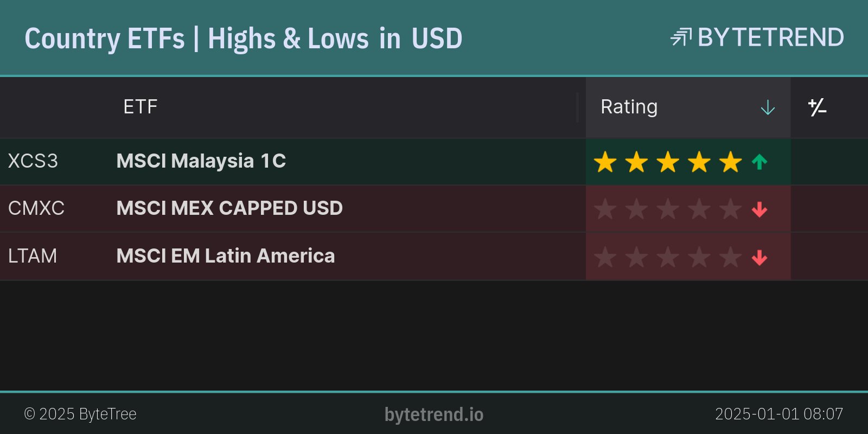868x434 pixels.
Task: Sort by the Rating column header
Action: pos(629,107)
